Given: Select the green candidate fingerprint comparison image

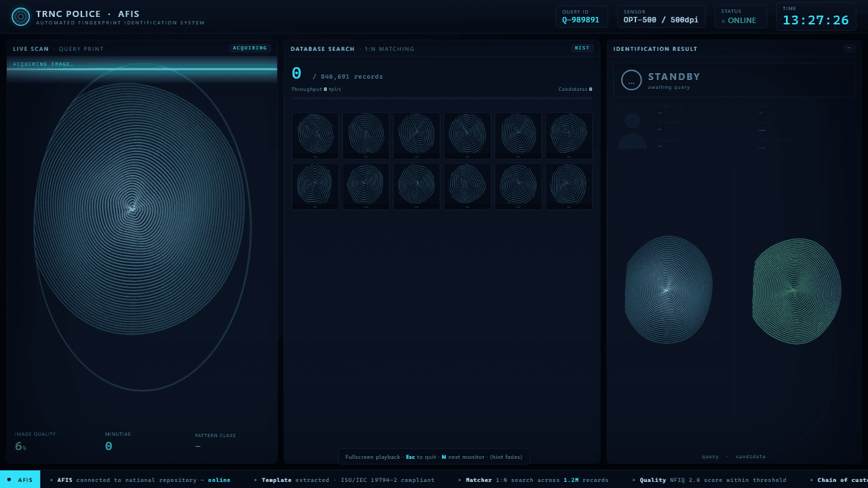Looking at the screenshot, I should (x=797, y=290).
